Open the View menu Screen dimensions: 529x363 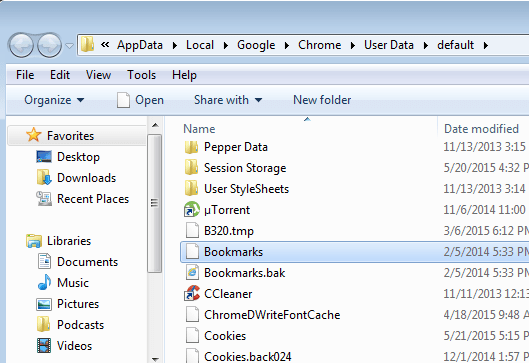click(x=98, y=75)
